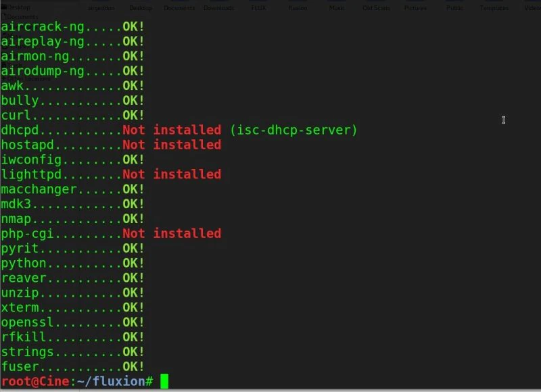
Task: Click the aircrack-ng OK line
Action: pyautogui.click(x=72, y=27)
